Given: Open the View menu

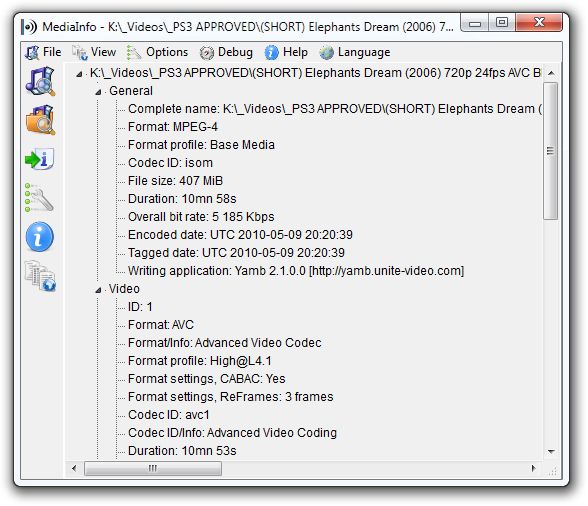Looking at the screenshot, I should pos(94,52).
